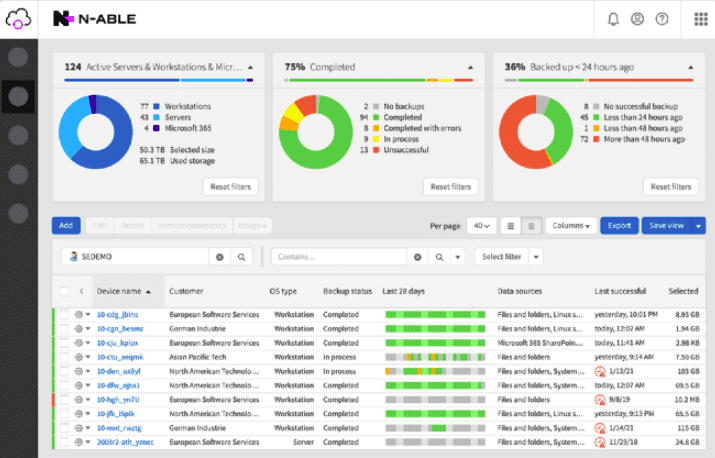
Task: Clear the SEDEMO customer search field
Action: coord(219,257)
